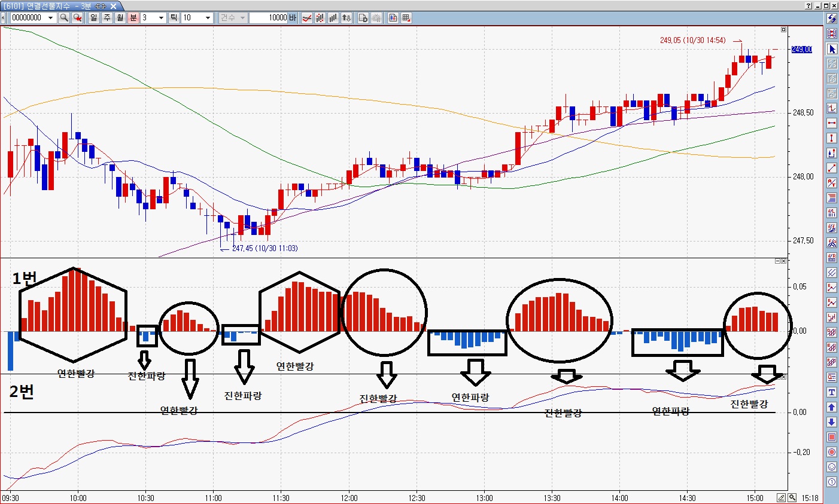The height and width of the screenshot is (504, 839).
Task: Click the document settings icon in toolbar
Action: (363, 18)
